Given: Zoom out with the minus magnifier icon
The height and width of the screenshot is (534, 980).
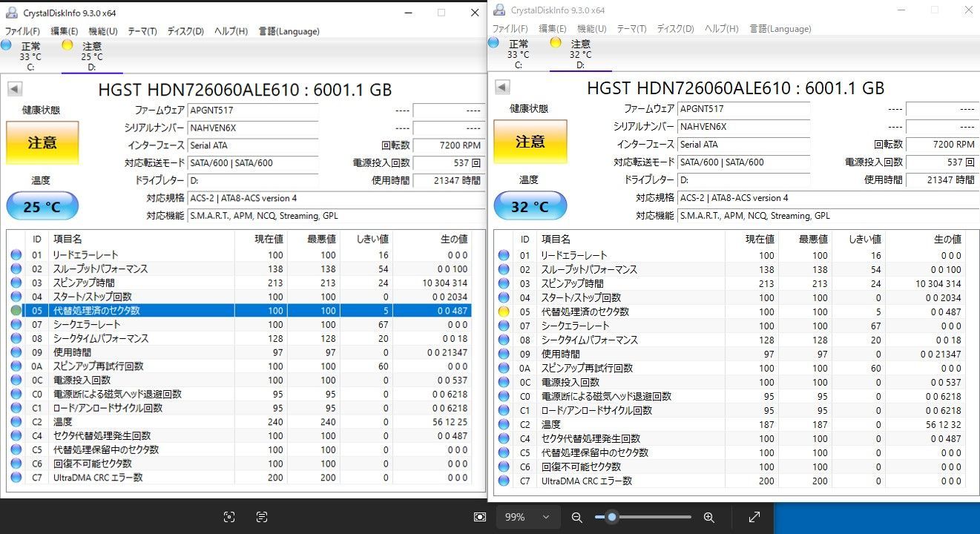Looking at the screenshot, I should pyautogui.click(x=577, y=517).
